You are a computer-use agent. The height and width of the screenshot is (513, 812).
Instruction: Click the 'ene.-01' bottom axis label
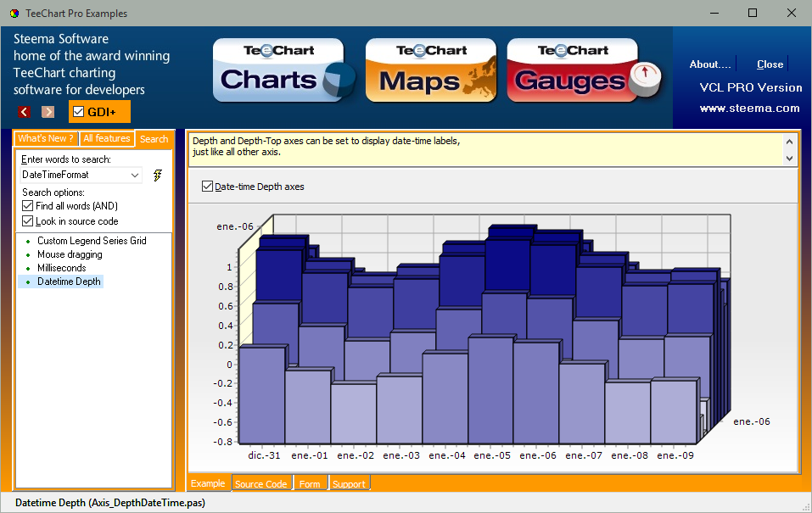310,455
